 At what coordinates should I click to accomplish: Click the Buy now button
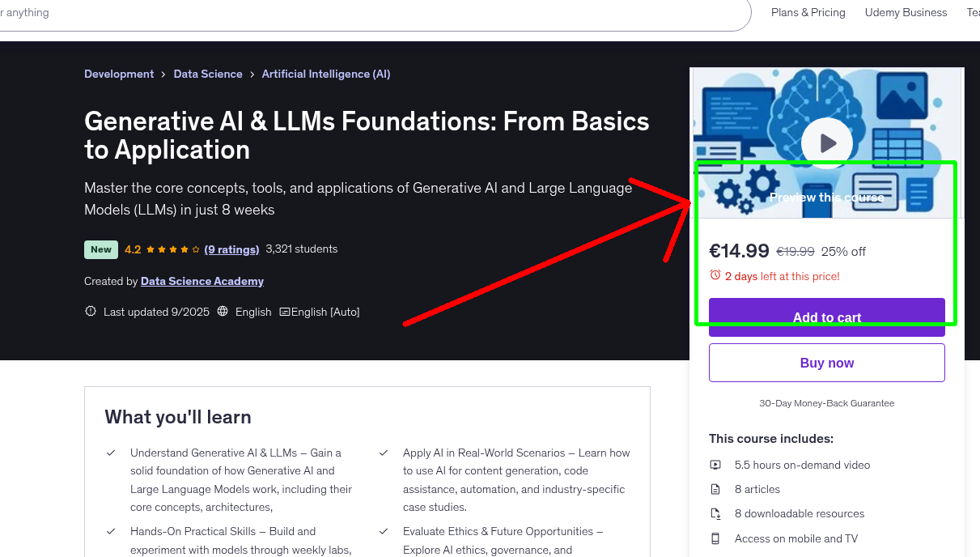pyautogui.click(x=826, y=362)
